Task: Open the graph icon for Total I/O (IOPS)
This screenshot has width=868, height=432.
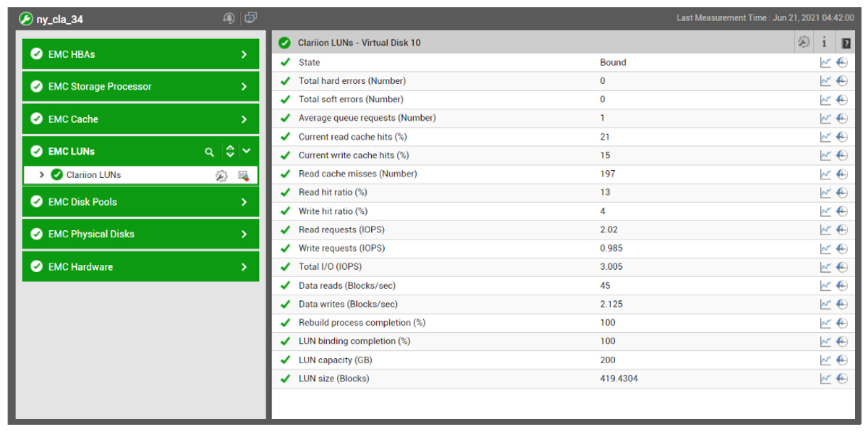Action: 825,267
